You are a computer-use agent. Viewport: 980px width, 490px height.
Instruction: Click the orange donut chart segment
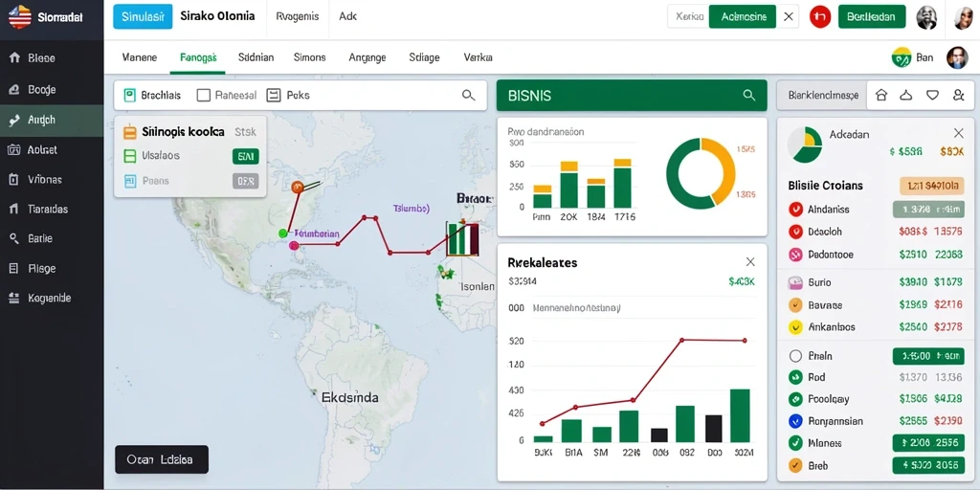(x=720, y=167)
